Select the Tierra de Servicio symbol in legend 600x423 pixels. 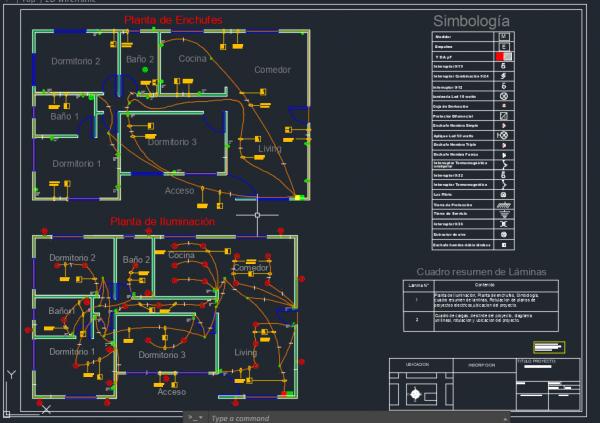[x=504, y=214]
